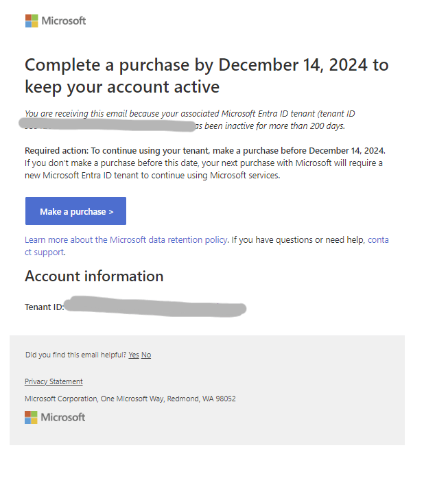Answer No to email helpful question

(146, 355)
